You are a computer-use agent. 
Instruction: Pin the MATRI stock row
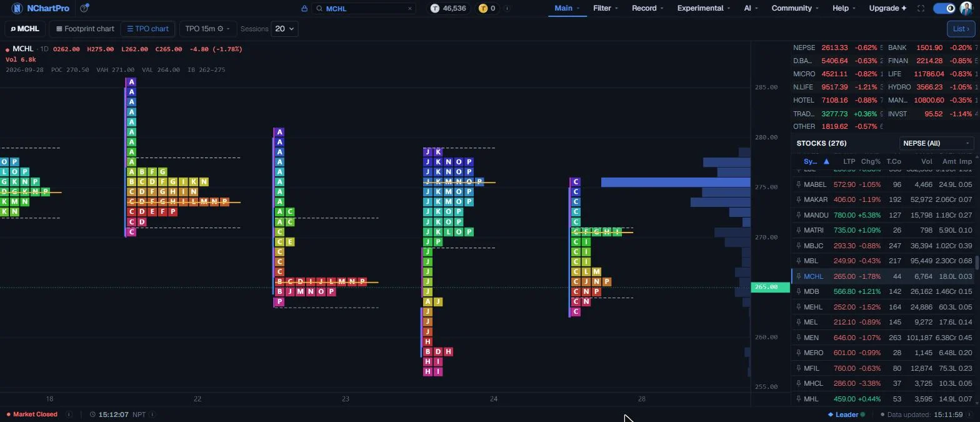tap(798, 231)
